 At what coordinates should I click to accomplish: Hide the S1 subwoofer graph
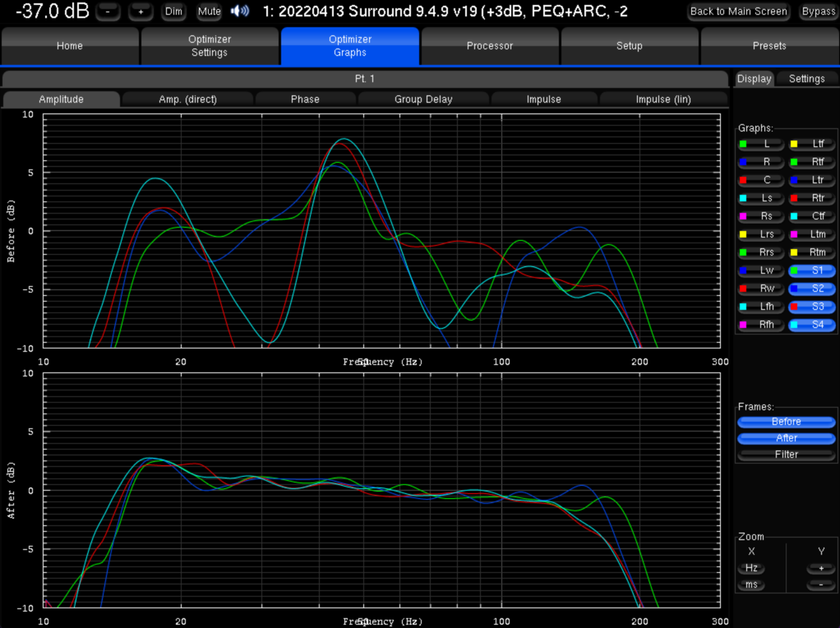812,270
